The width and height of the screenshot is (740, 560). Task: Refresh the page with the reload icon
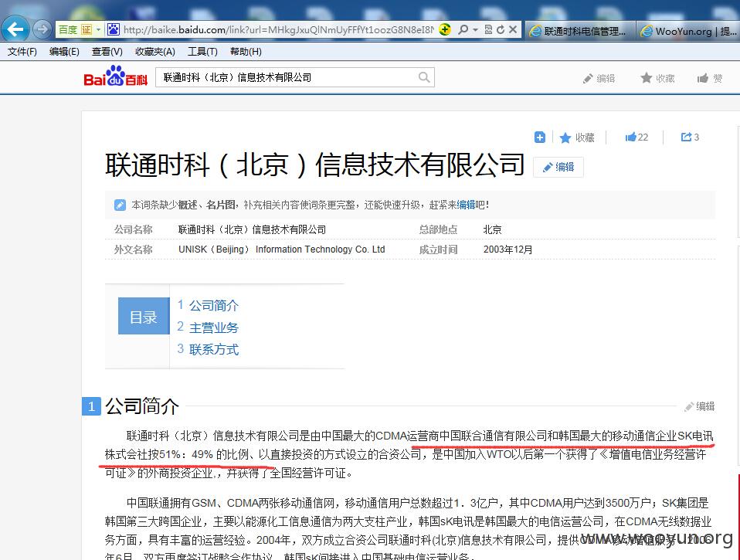(501, 29)
